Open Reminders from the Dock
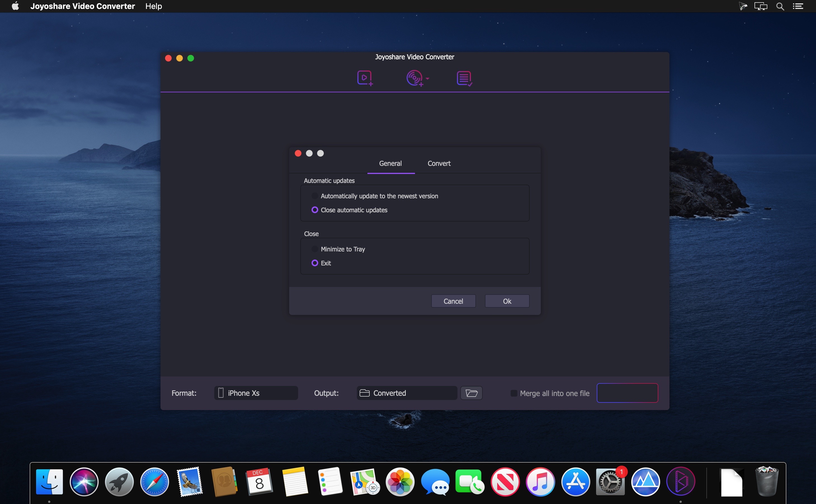Viewport: 816px width, 504px height. 330,482
